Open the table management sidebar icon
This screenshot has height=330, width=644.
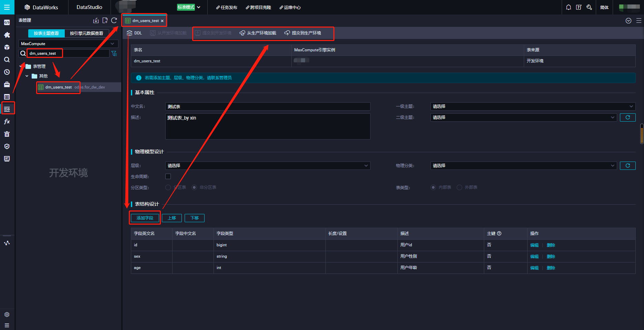pyautogui.click(x=7, y=109)
